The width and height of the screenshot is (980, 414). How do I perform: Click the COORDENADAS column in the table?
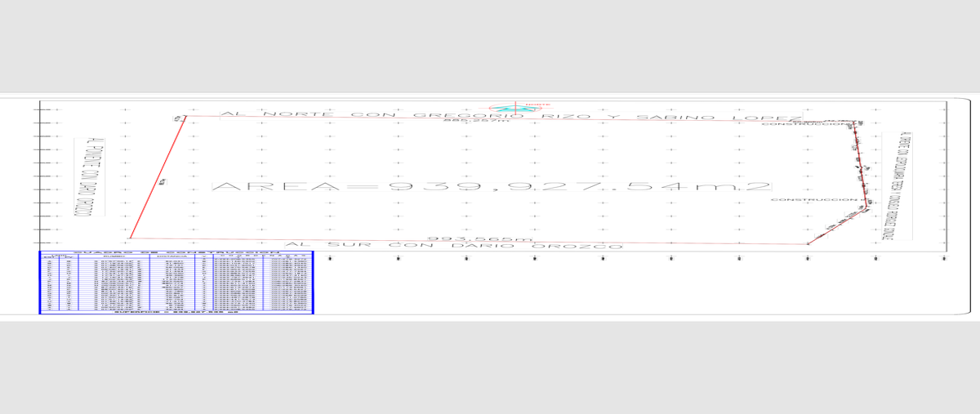point(263,283)
